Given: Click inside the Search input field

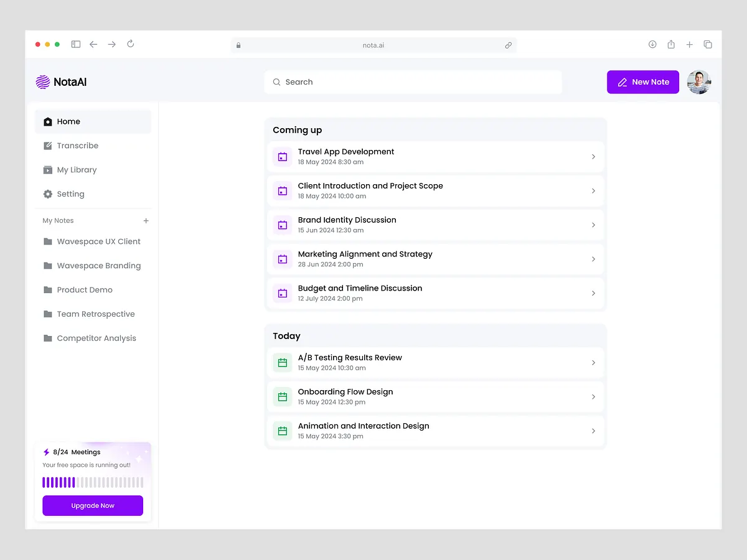Looking at the screenshot, I should tap(411, 82).
